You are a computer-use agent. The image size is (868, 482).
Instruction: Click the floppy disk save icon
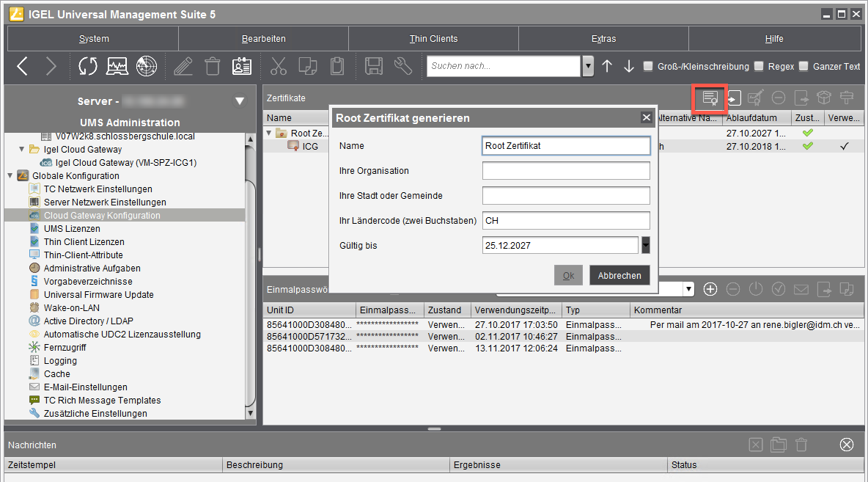tap(374, 67)
